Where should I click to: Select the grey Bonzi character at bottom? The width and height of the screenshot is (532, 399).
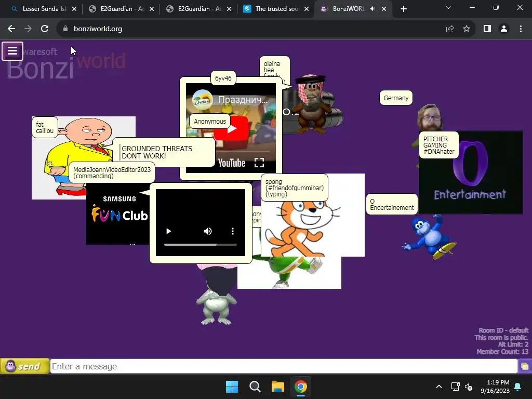coord(216,307)
